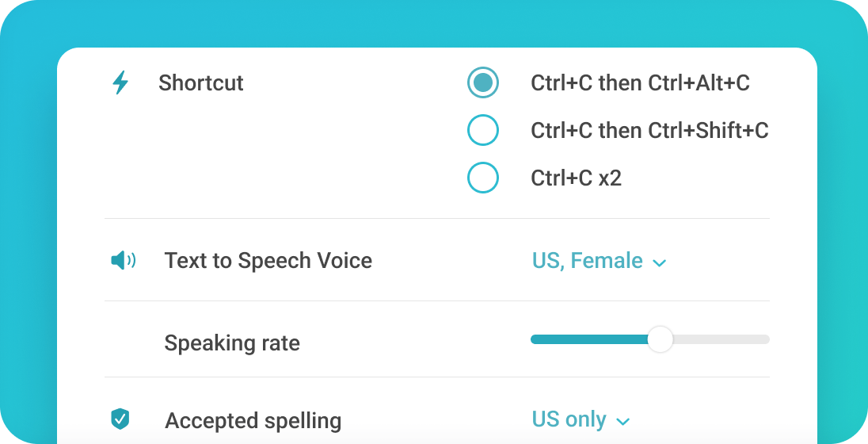This screenshot has width=868, height=444.
Task: Open the US only spelling dropdown
Action: coord(569,419)
